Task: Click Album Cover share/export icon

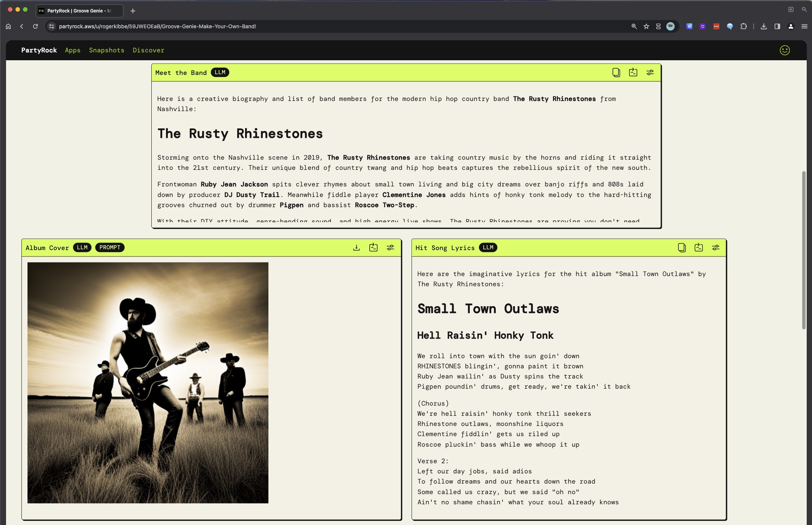Action: click(373, 247)
